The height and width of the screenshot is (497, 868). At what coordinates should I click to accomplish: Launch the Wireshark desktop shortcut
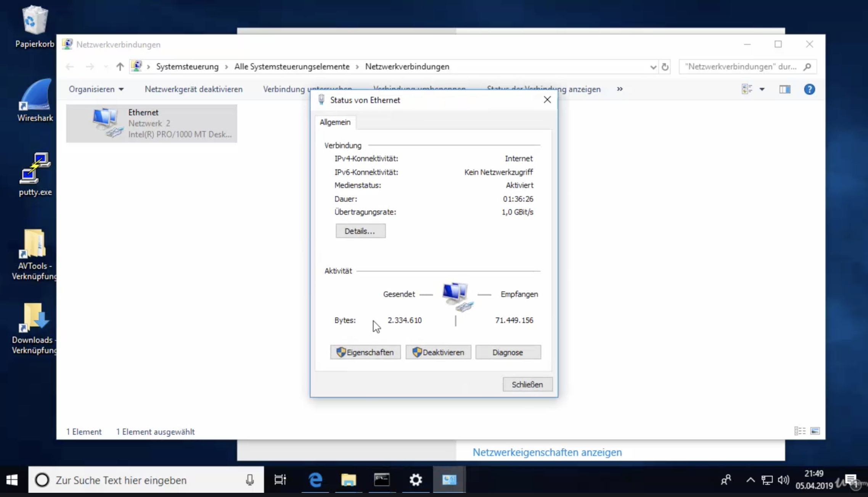coord(35,100)
